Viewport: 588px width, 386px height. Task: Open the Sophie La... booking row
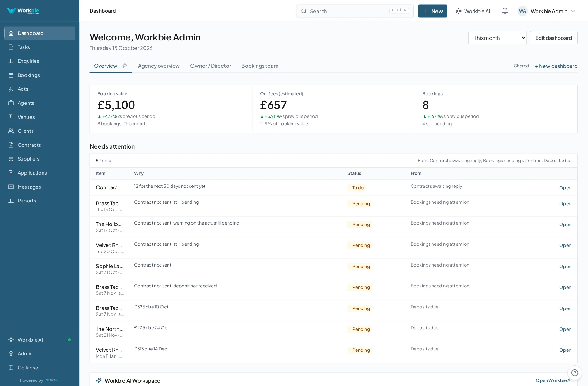pos(334,269)
